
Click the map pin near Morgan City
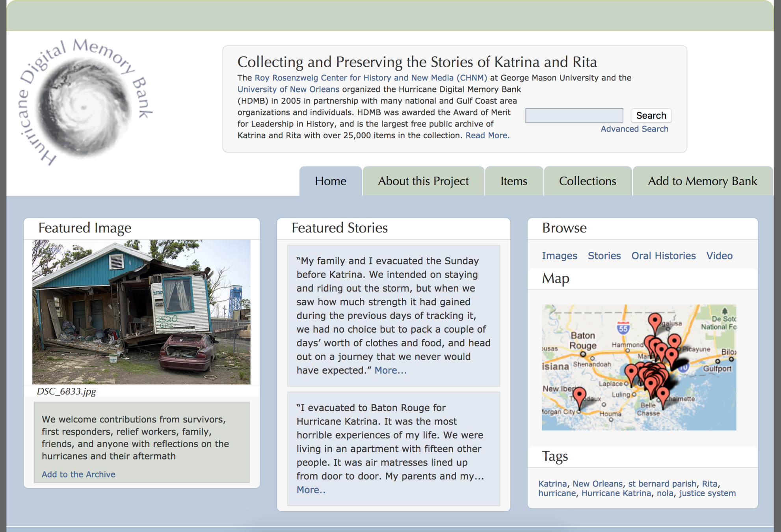point(579,395)
